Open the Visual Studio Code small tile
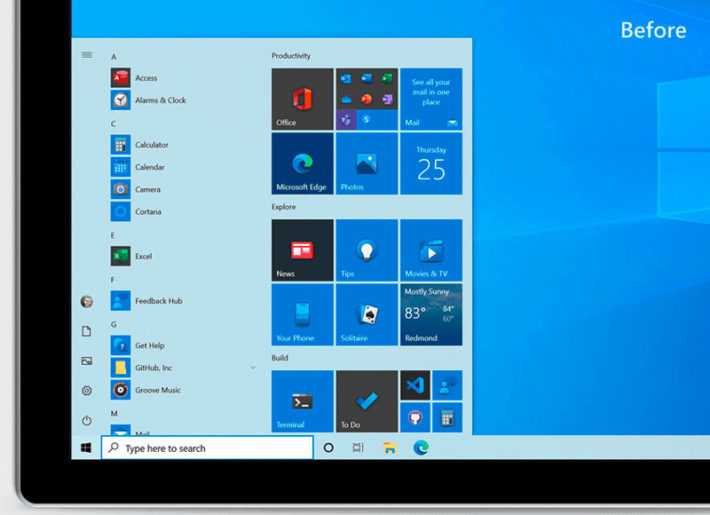 click(415, 385)
